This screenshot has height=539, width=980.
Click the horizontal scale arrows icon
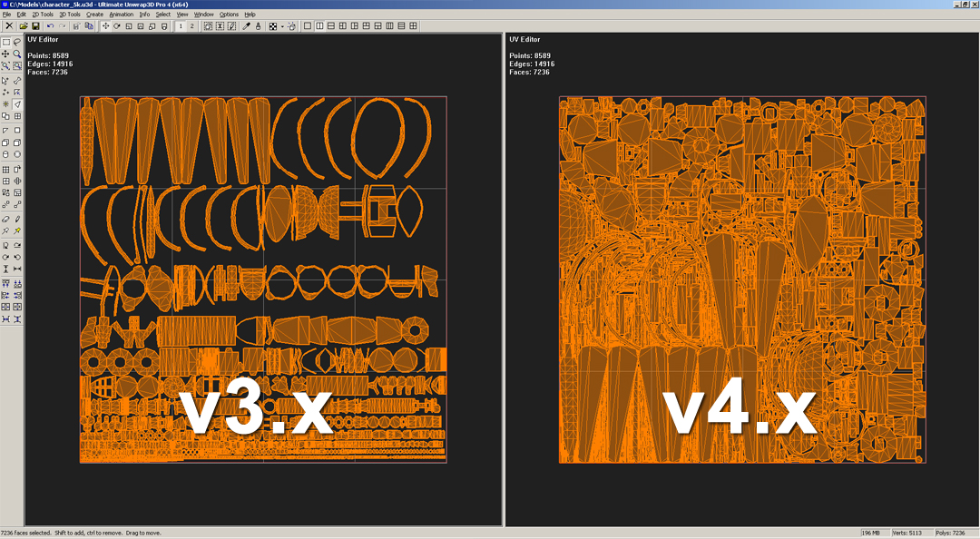pos(17,269)
